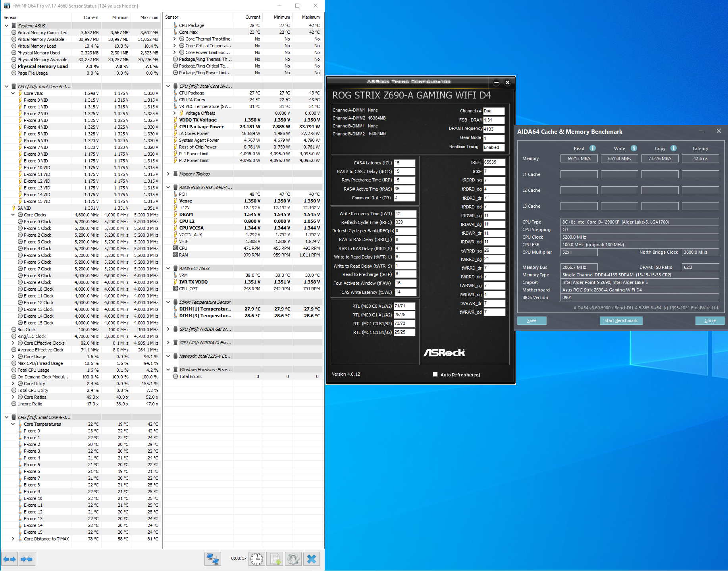Click the expand layout arrows button in HWiNFO
The image size is (728, 571).
click(10, 559)
